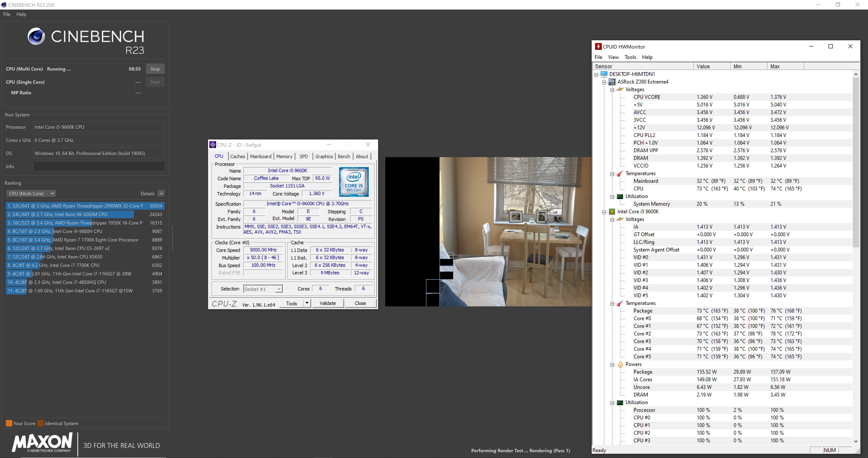Switch to the Memory tab in CPU-Z
The width and height of the screenshot is (868, 458).
pyautogui.click(x=284, y=156)
